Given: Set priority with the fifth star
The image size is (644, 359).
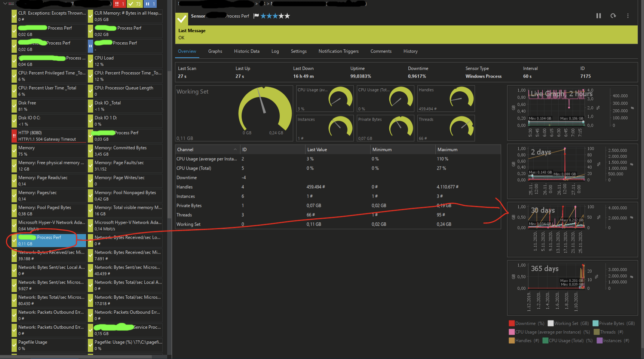Looking at the screenshot, I should coord(287,16).
